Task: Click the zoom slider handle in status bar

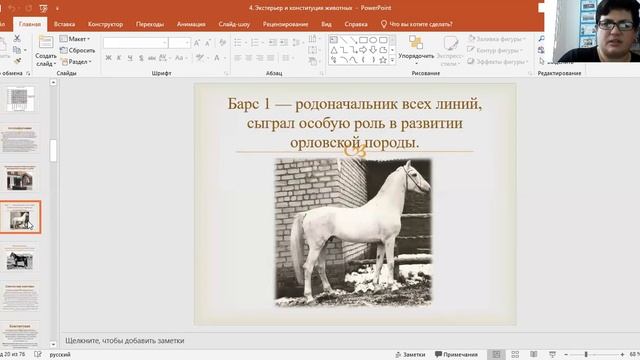Action: pyautogui.click(x=586, y=354)
